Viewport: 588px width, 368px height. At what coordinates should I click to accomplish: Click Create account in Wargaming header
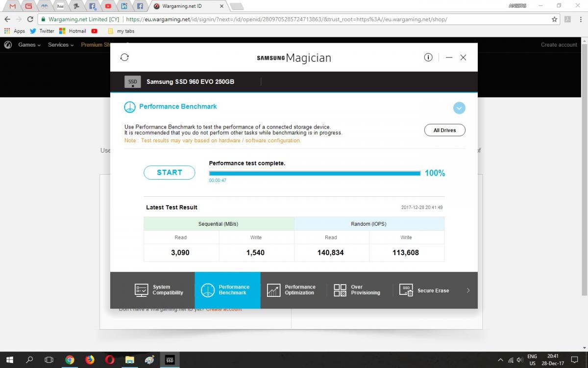[559, 45]
